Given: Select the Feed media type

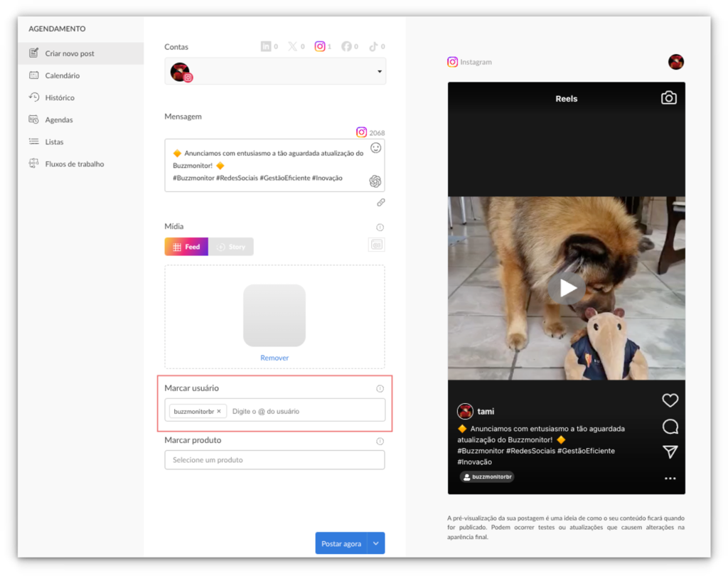Looking at the screenshot, I should 186,247.
